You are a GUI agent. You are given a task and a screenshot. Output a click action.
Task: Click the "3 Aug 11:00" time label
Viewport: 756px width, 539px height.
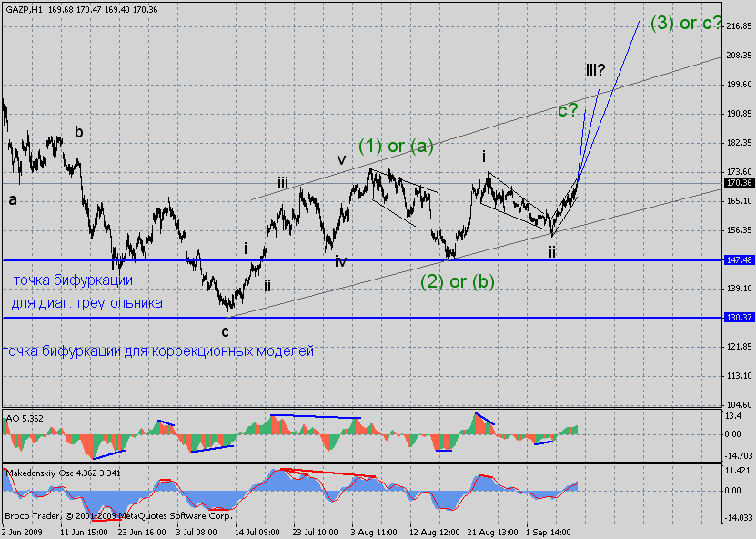pyautogui.click(x=376, y=533)
